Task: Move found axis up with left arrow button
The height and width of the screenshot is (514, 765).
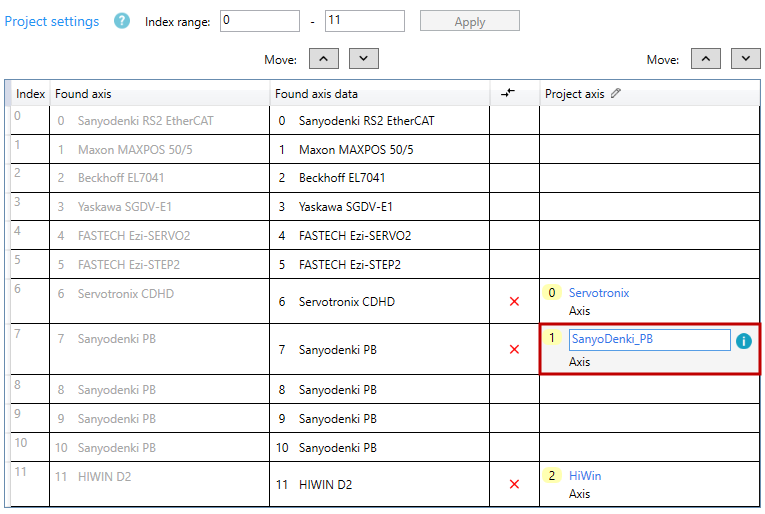Action: click(324, 59)
